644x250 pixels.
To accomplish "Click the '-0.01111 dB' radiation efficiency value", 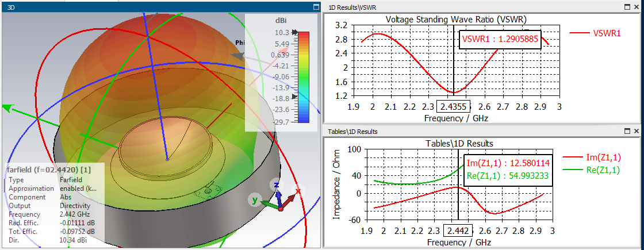I will (x=77, y=223).
